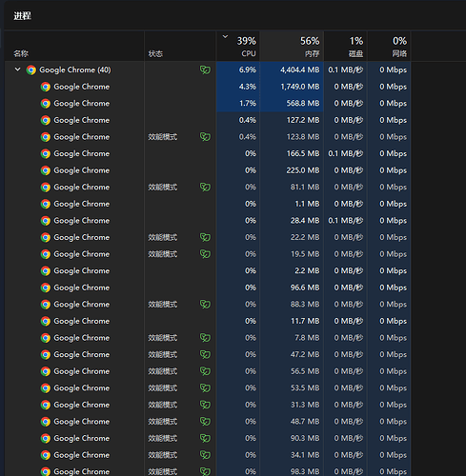
Task: Click the Chrome icon on the 225.0 MB process row
Action: (x=46, y=170)
